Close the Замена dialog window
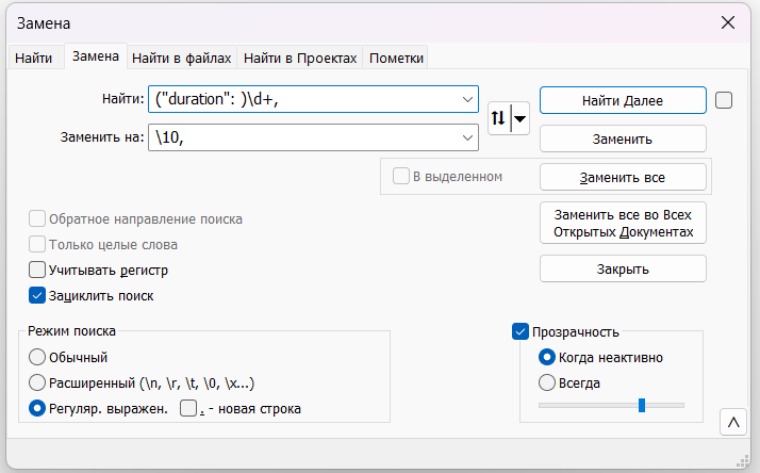 click(727, 22)
